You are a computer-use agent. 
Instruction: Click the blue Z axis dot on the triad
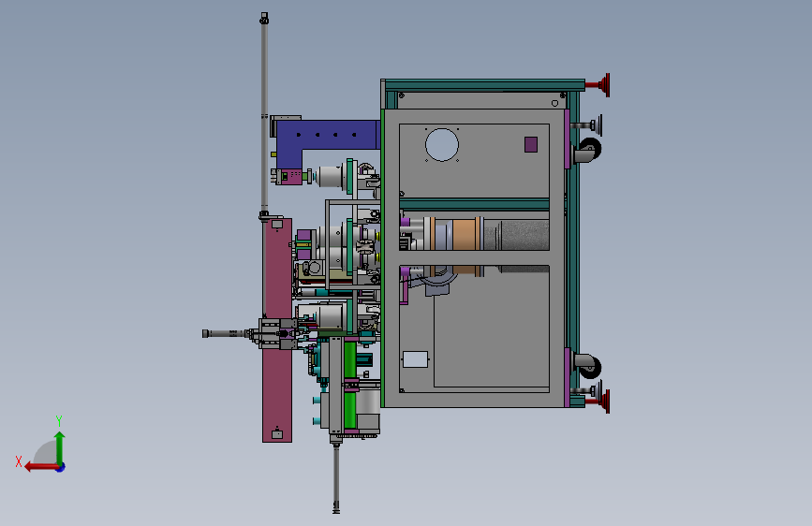pyautogui.click(x=61, y=467)
